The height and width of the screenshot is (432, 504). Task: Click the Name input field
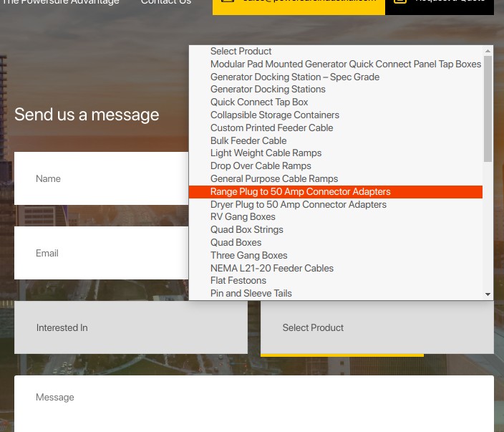pos(101,178)
